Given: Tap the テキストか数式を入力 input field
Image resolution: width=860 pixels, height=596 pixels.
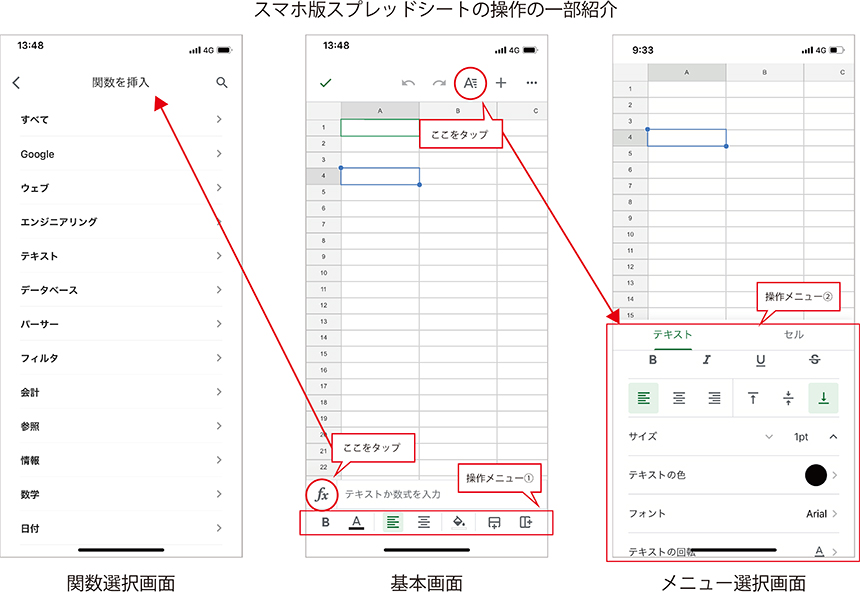Looking at the screenshot, I should 393,495.
